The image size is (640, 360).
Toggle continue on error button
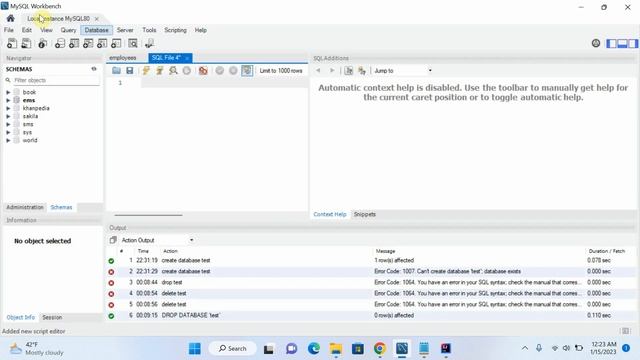(203, 71)
